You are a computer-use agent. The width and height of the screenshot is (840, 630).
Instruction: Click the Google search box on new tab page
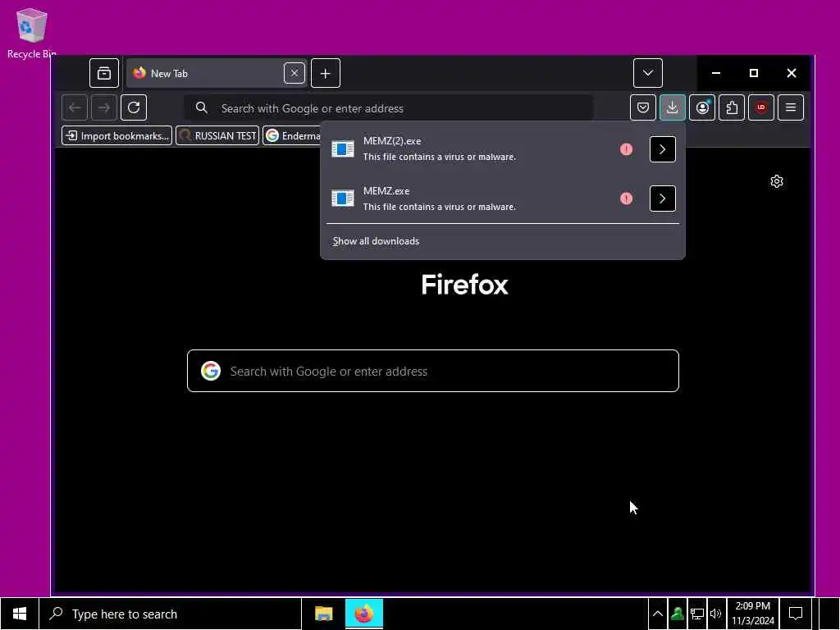click(x=433, y=371)
